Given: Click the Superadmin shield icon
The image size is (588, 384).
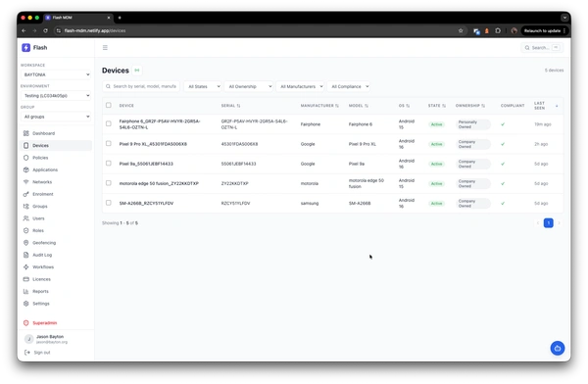Looking at the screenshot, I should [25, 323].
